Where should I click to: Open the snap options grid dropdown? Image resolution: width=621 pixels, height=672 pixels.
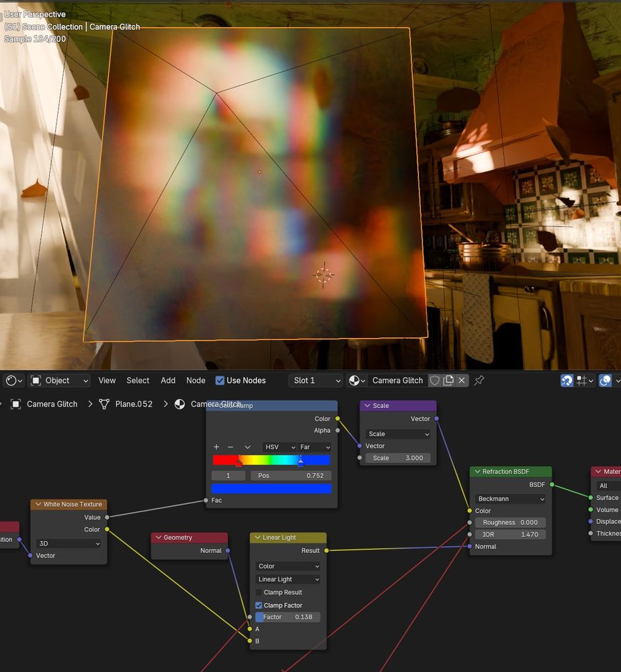[585, 380]
